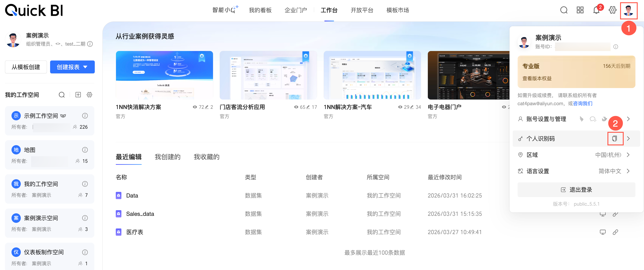The width and height of the screenshot is (644, 270).
Task: Click the search magnifier in top bar
Action: coord(563,10)
